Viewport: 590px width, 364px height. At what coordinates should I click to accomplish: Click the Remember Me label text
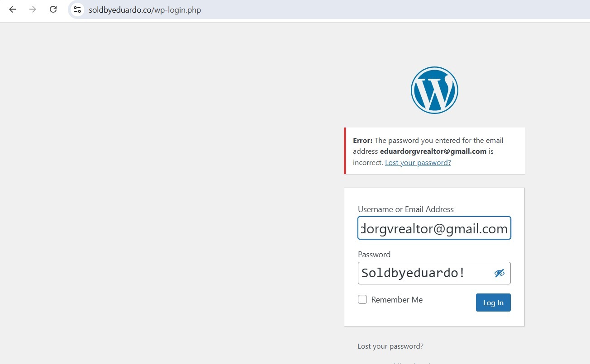point(397,300)
